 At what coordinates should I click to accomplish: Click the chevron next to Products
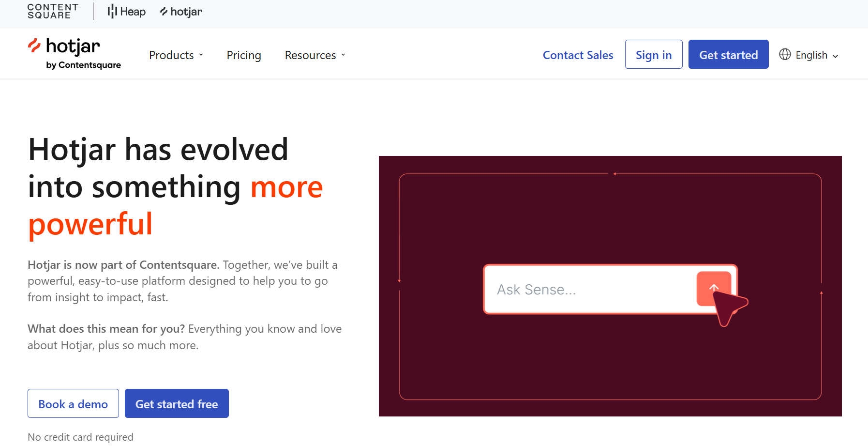(201, 55)
